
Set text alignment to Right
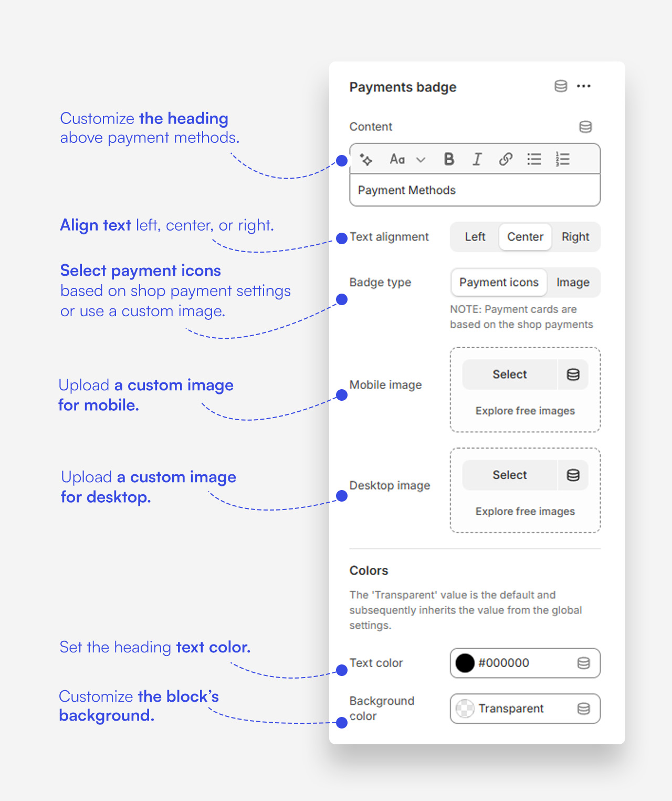pos(575,237)
